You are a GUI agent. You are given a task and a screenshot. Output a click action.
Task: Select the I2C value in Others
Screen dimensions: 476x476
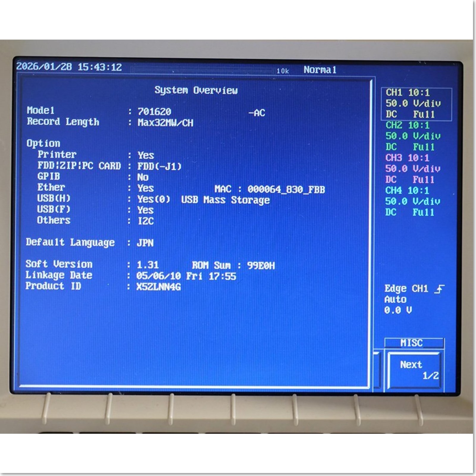point(145,221)
